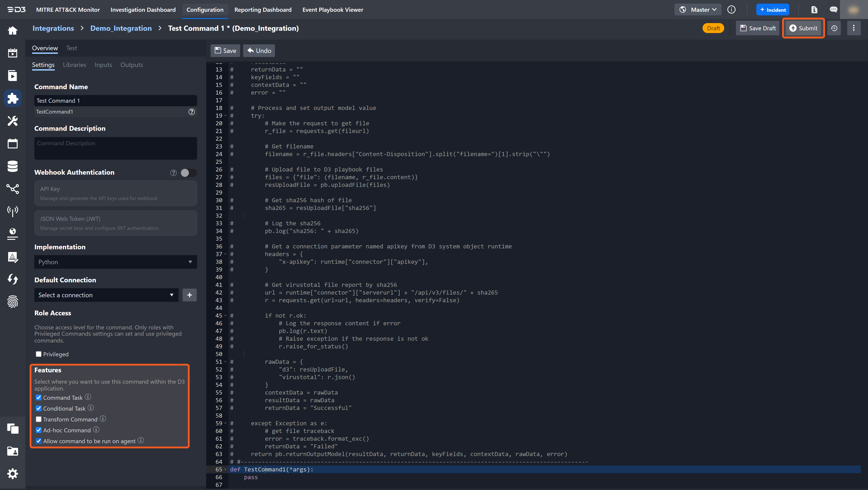Image resolution: width=868 pixels, height=490 pixels.
Task: Click the settings gear in the sidebar
Action: 12,474
